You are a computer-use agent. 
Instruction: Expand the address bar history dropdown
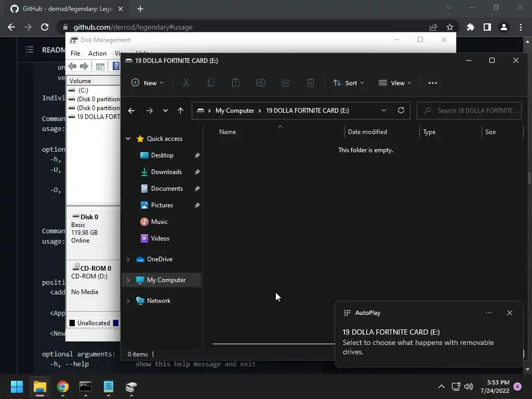[x=384, y=110]
